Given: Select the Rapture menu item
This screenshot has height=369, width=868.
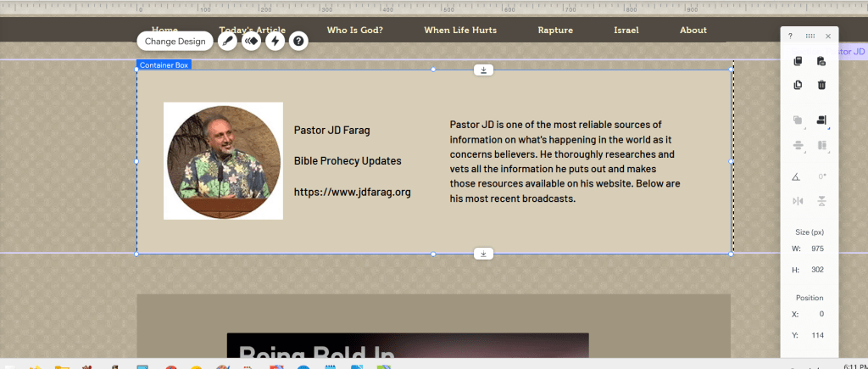Looking at the screenshot, I should coord(555,31).
